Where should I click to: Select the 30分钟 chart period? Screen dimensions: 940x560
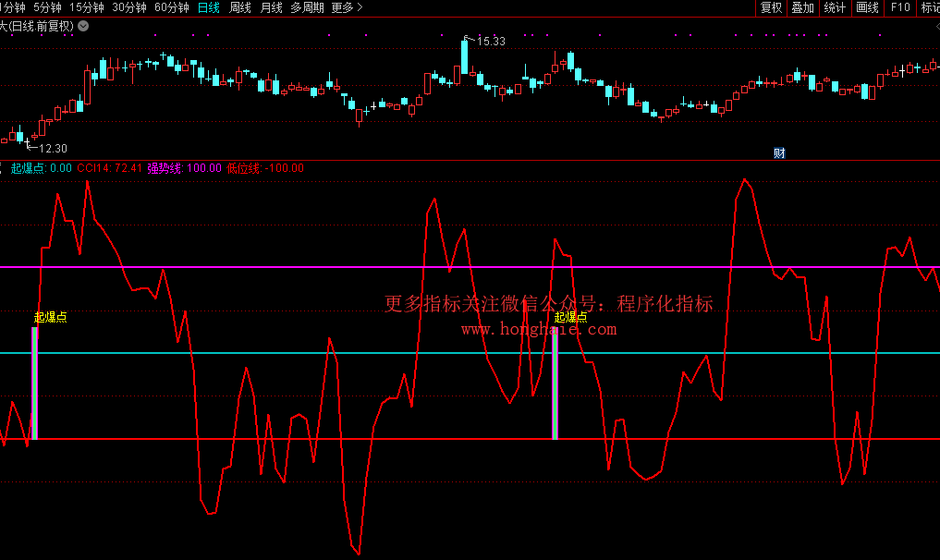coord(129,7)
